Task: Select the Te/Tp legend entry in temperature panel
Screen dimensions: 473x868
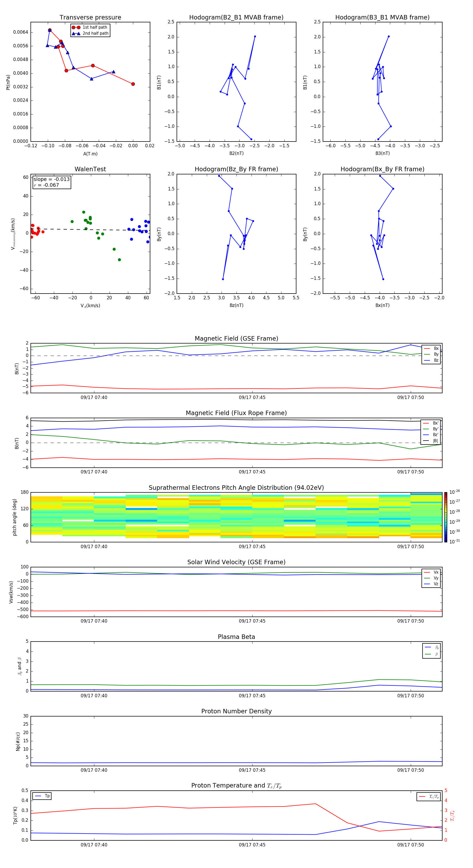Action: [x=429, y=796]
